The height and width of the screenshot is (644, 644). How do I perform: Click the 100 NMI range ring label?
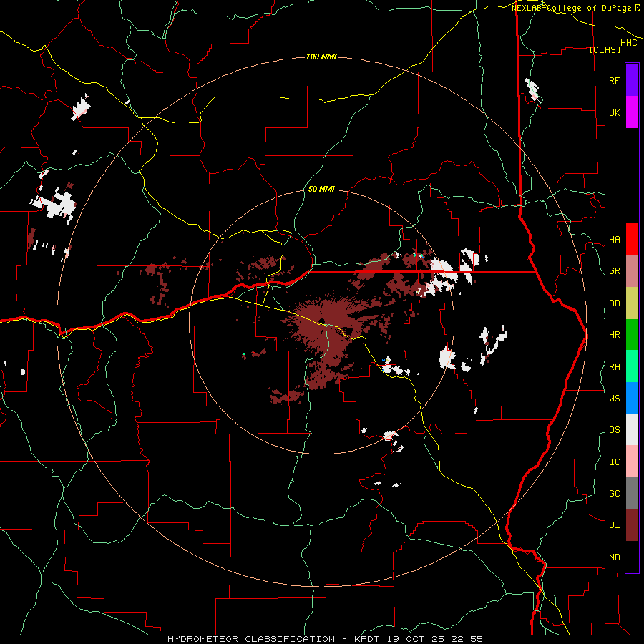point(321,57)
